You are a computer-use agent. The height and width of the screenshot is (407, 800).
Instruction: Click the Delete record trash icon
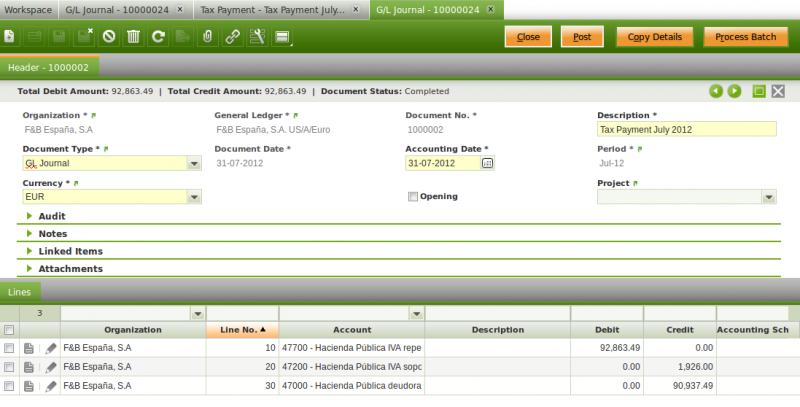(133, 37)
